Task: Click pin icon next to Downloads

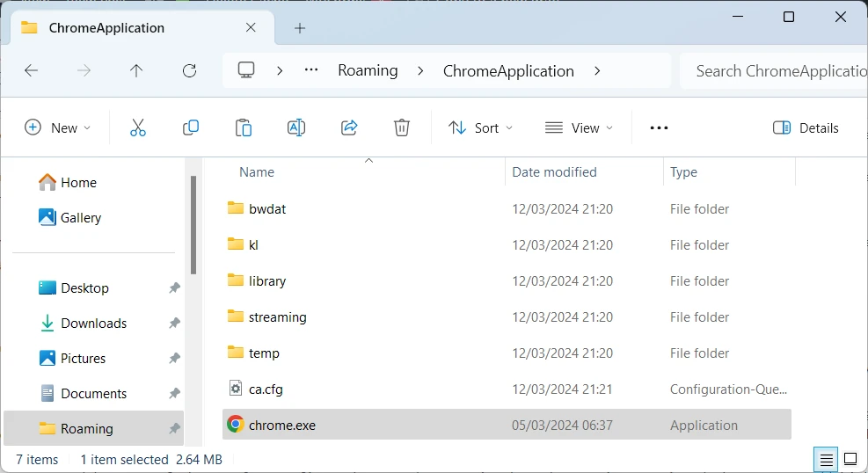Action: (174, 323)
